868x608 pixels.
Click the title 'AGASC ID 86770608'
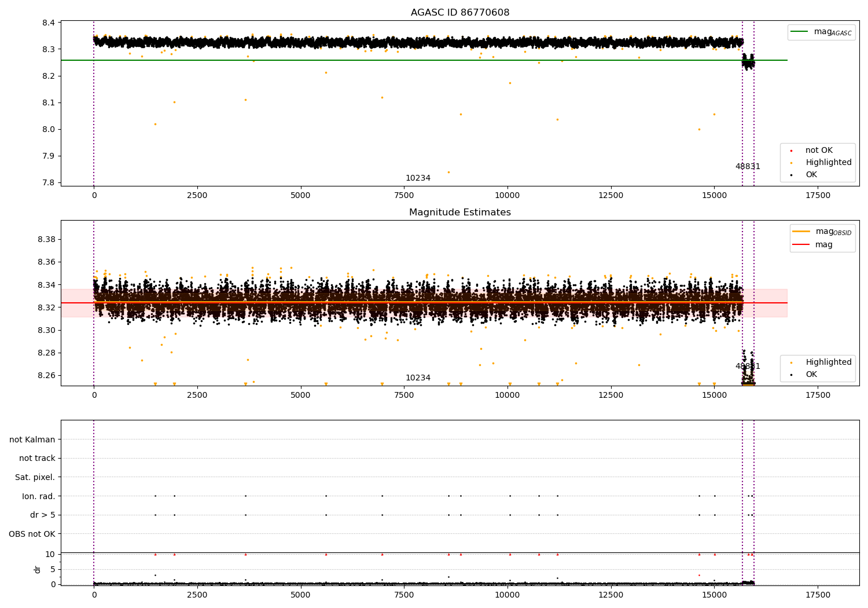pos(460,13)
